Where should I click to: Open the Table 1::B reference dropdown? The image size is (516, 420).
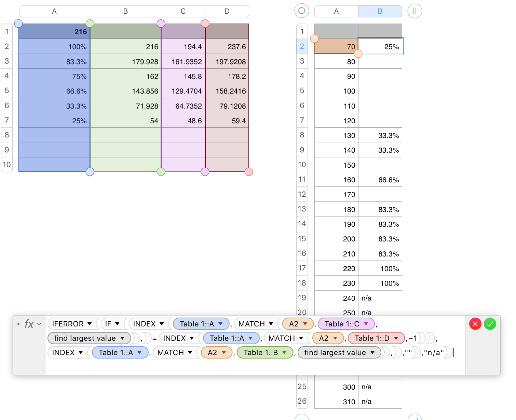point(284,352)
